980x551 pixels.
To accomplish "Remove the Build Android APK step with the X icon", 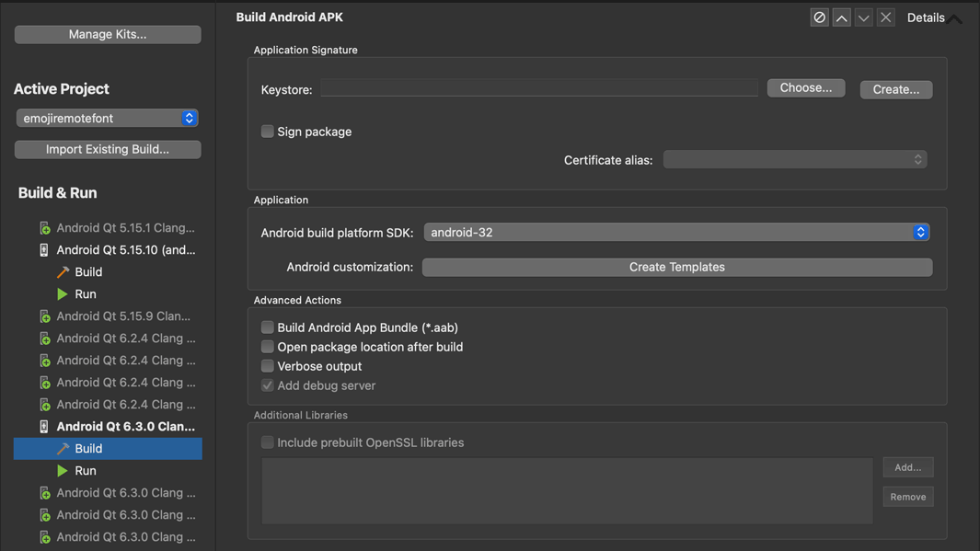I will (x=885, y=16).
